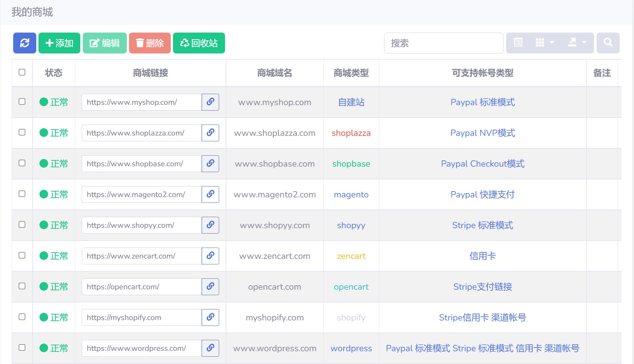Click the www.zencart.com domain cell

tap(274, 256)
